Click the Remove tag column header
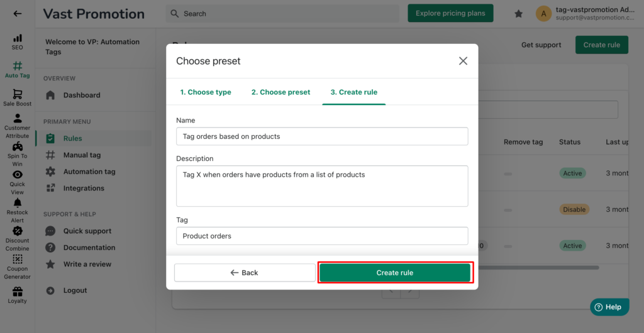 [523, 142]
